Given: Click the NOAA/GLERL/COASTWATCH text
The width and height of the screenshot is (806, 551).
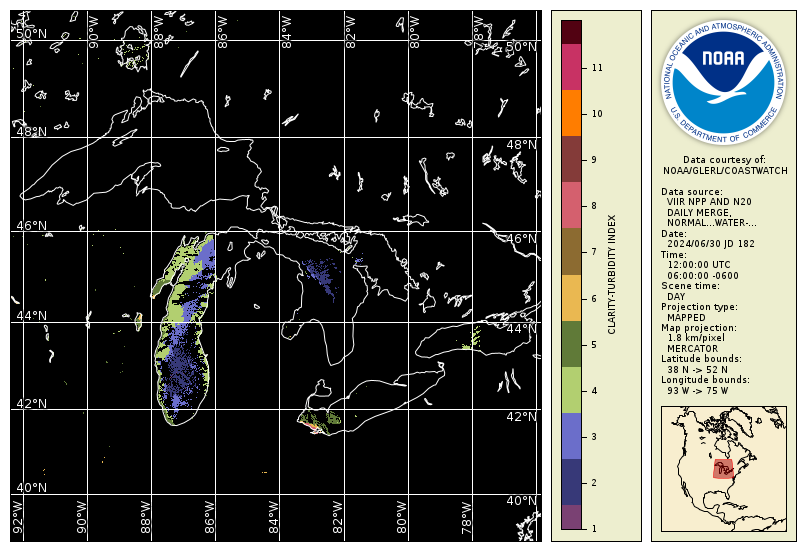Looking at the screenshot, I should pos(725,171).
